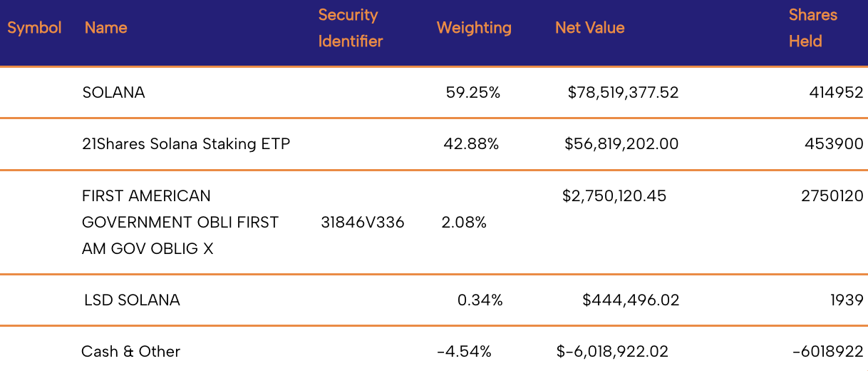The width and height of the screenshot is (868, 371).
Task: Select the Cash & Other row name
Action: [x=130, y=352]
